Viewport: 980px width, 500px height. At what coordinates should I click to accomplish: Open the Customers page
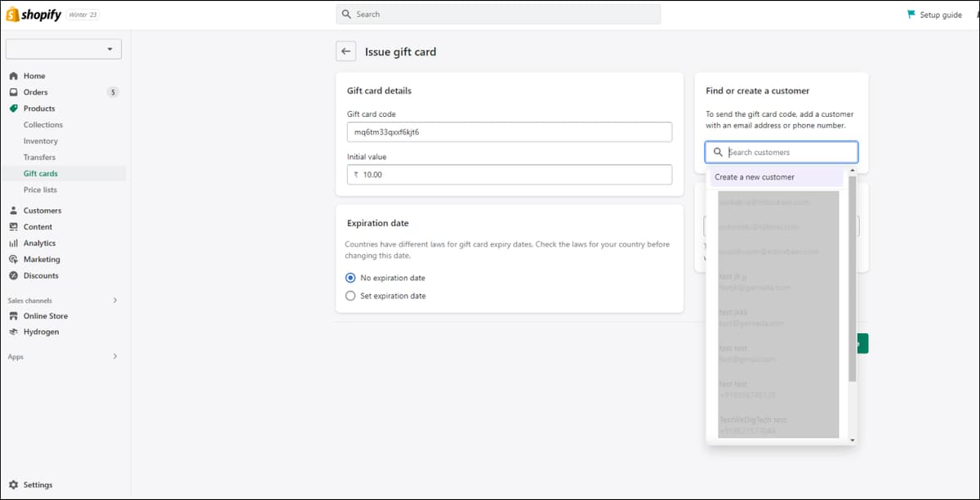[42, 211]
